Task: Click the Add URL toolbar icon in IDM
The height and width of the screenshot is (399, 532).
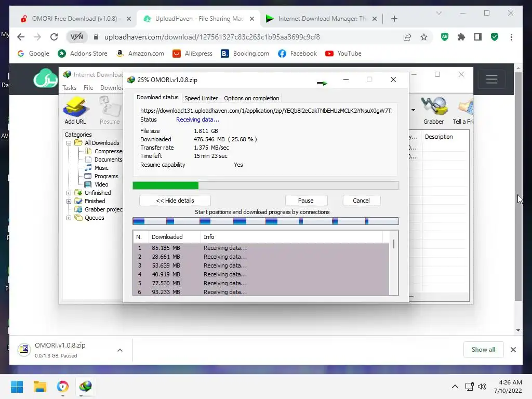Action: (x=75, y=110)
